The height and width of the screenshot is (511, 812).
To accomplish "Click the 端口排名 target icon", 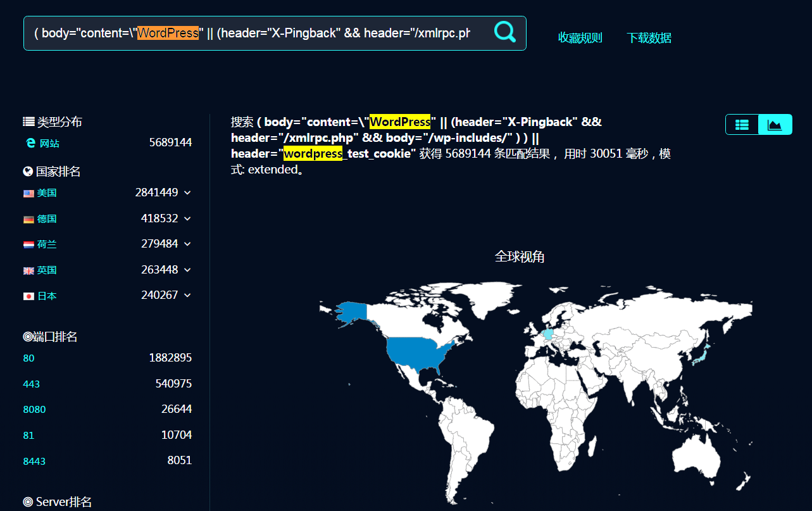I will pyautogui.click(x=28, y=337).
